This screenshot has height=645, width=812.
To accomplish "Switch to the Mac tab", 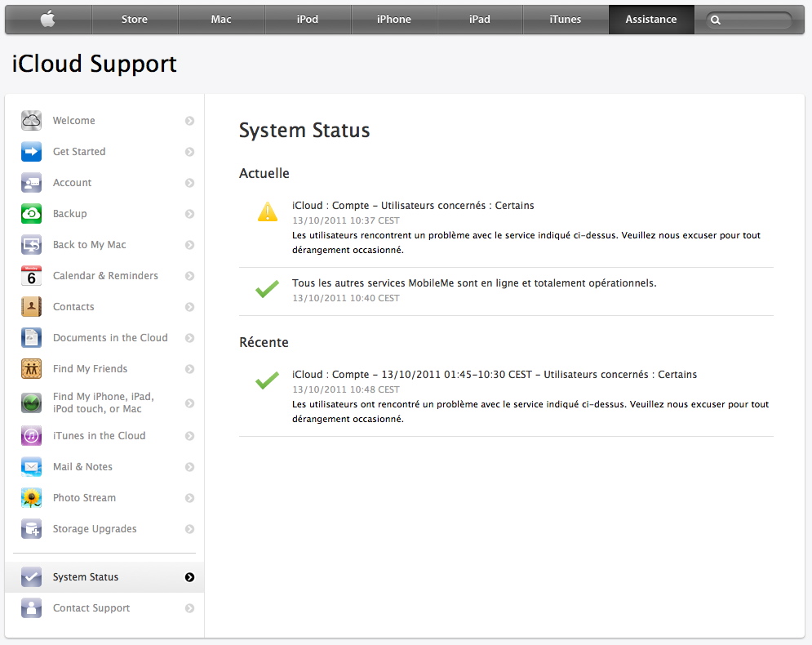I will pyautogui.click(x=221, y=19).
